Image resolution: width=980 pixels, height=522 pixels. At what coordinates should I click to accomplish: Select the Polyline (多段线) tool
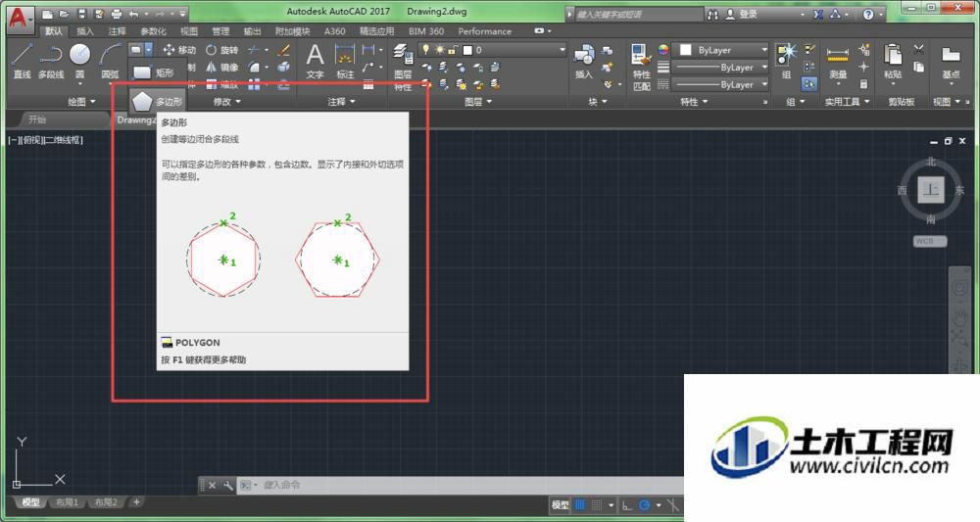[51, 61]
